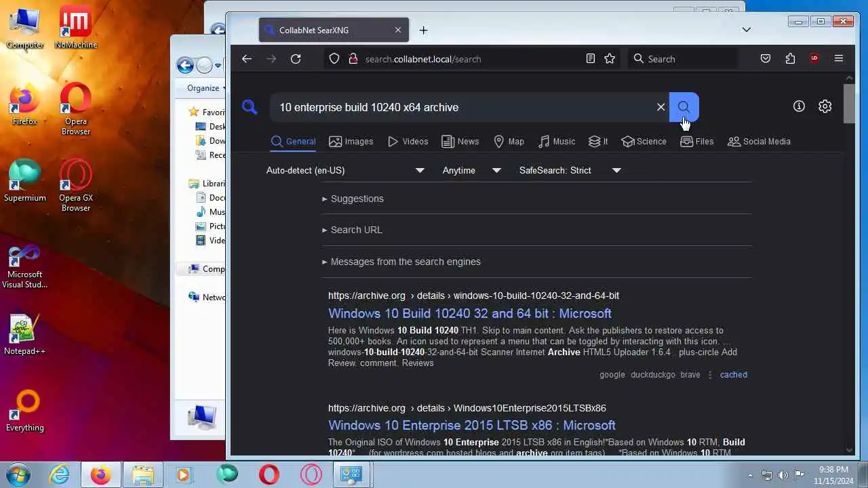Switch to the Files category tab
868x488 pixels.
tap(697, 142)
